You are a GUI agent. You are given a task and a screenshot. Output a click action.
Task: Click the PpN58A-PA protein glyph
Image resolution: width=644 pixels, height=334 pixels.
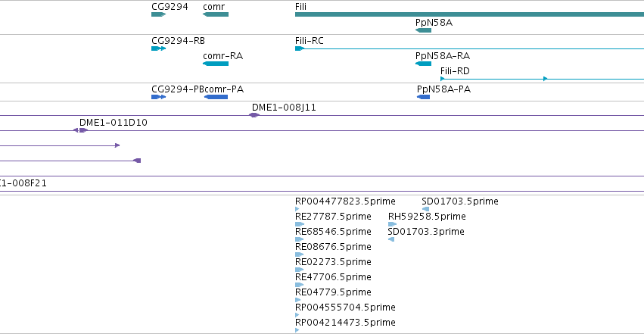(424, 97)
